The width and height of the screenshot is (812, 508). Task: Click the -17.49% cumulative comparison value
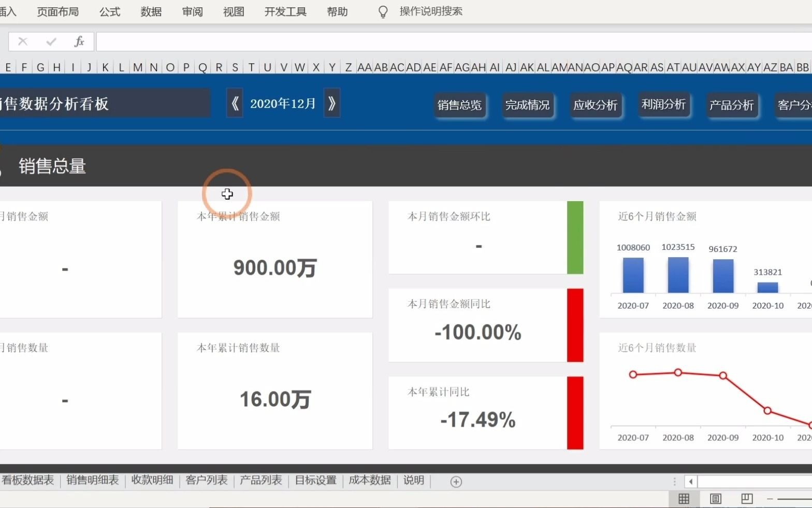[478, 420]
